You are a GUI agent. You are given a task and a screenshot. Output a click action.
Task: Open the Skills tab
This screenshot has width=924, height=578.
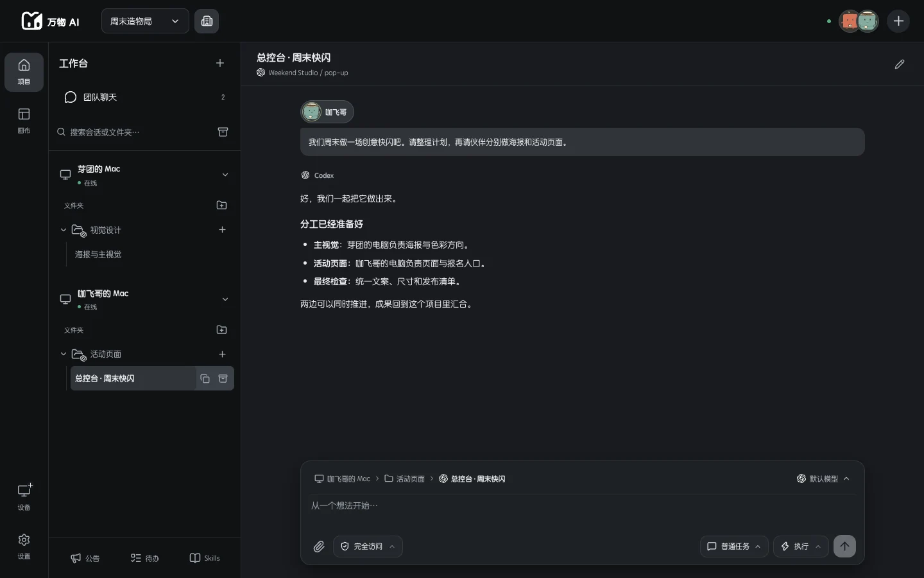pyautogui.click(x=205, y=558)
